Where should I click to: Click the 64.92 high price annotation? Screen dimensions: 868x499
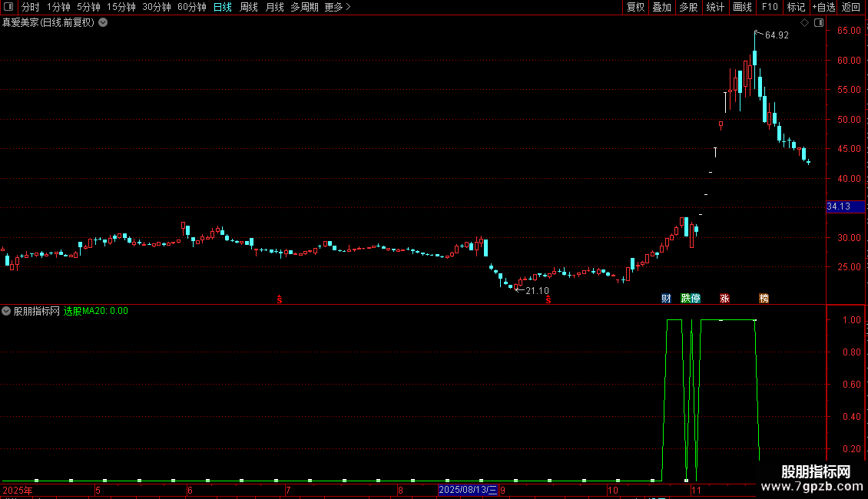coord(777,35)
